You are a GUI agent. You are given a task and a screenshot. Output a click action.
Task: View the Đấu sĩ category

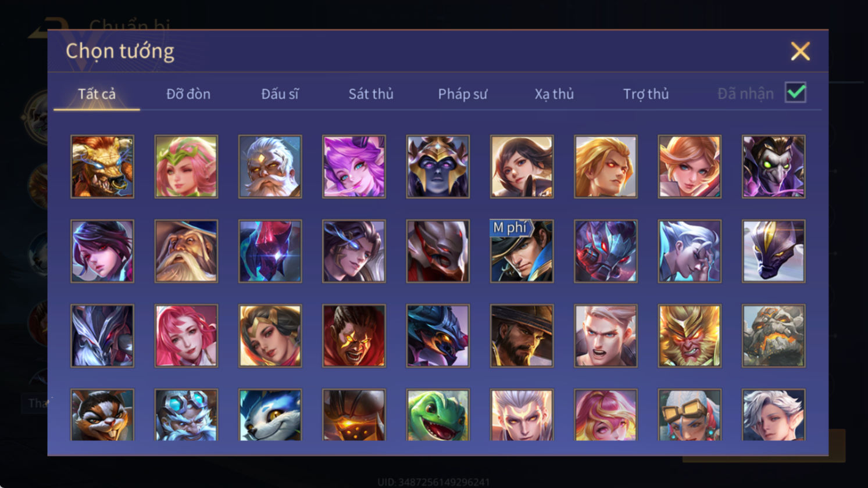[280, 94]
